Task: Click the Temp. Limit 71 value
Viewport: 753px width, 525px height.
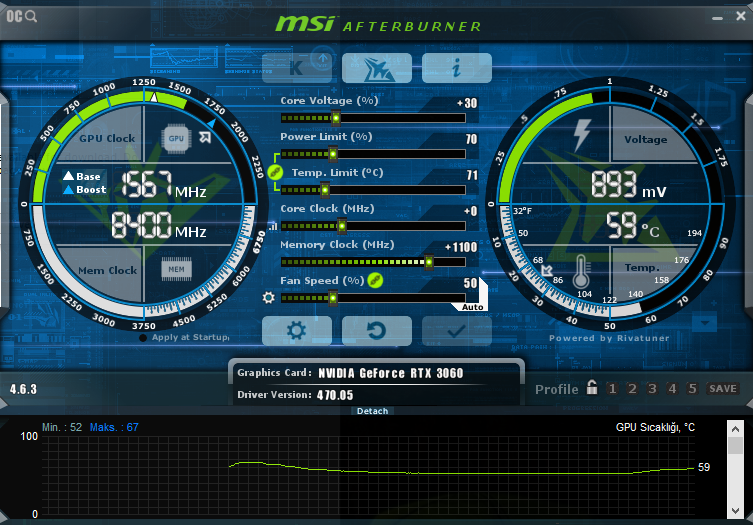Action: point(472,175)
